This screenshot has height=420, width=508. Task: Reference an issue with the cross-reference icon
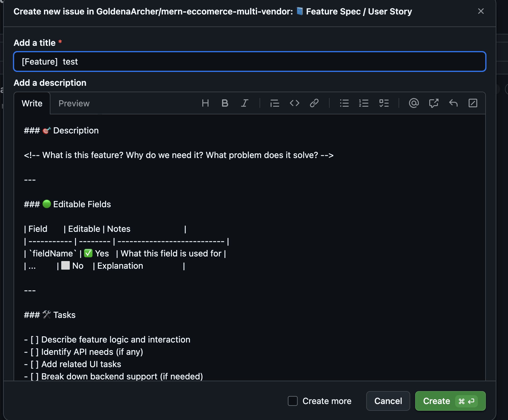[434, 103]
